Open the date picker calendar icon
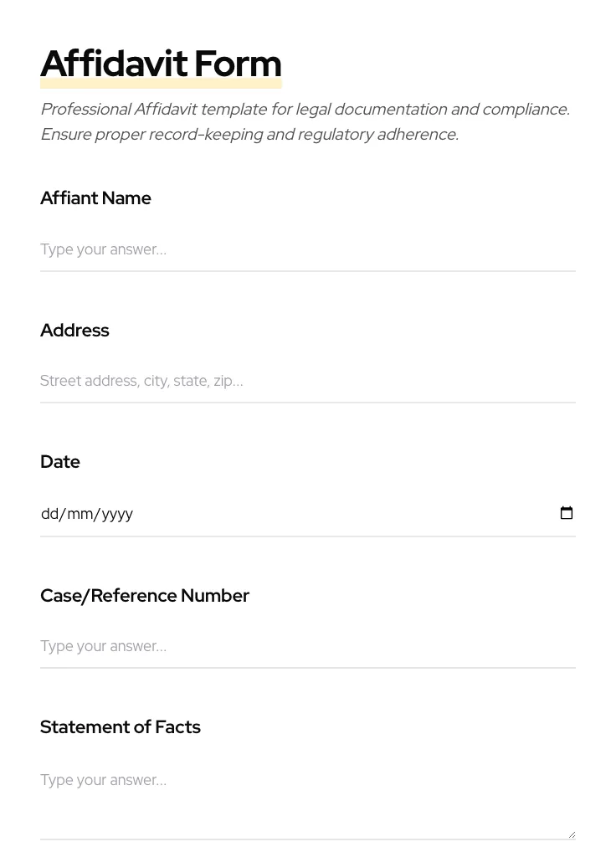The height and width of the screenshot is (857, 616). (567, 513)
